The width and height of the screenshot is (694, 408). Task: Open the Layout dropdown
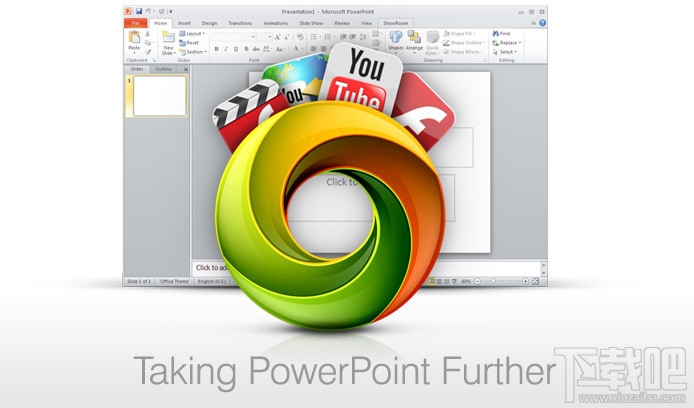click(x=192, y=34)
